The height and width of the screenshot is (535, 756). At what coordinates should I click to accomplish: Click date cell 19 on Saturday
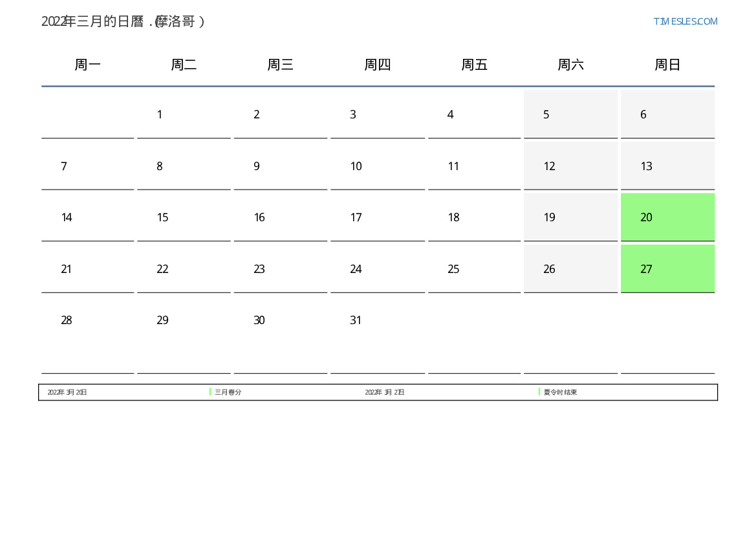coord(570,217)
